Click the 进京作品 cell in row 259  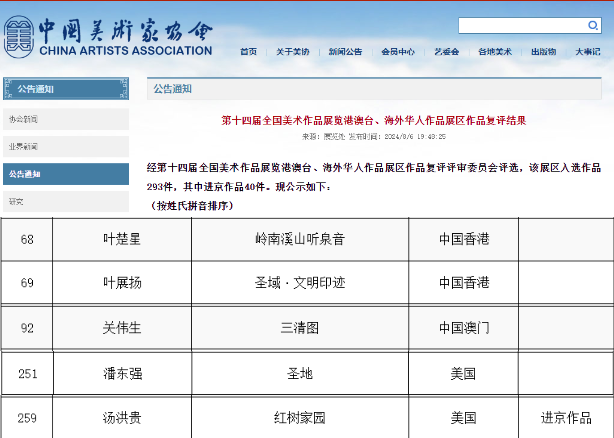565,418
